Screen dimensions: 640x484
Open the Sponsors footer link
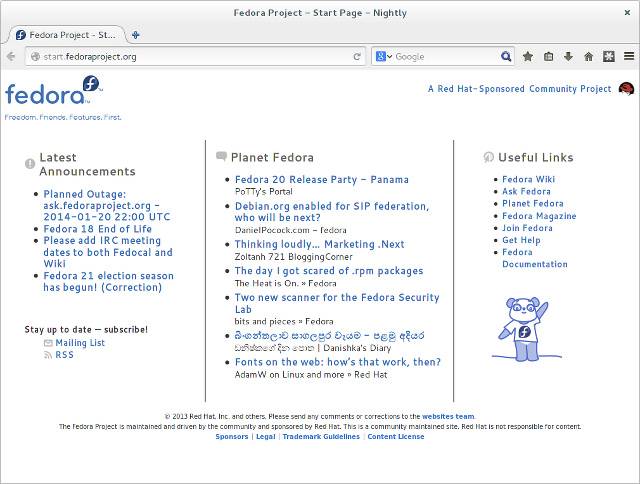[x=232, y=437]
